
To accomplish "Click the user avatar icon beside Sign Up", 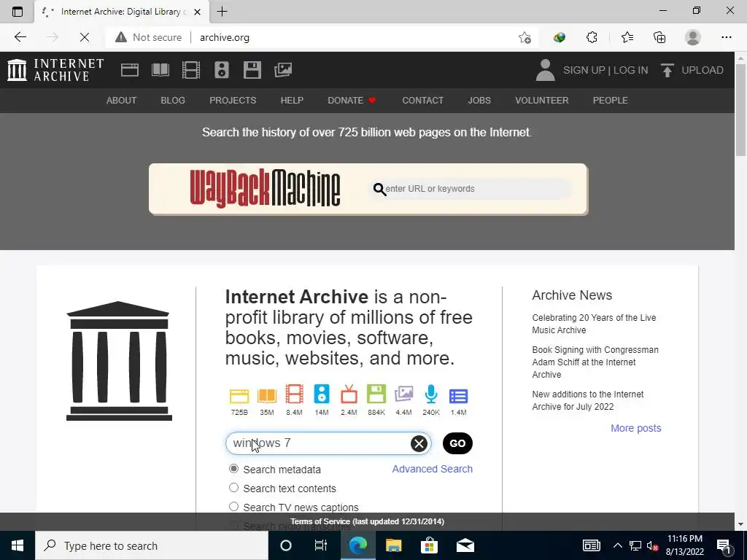I will click(x=546, y=70).
